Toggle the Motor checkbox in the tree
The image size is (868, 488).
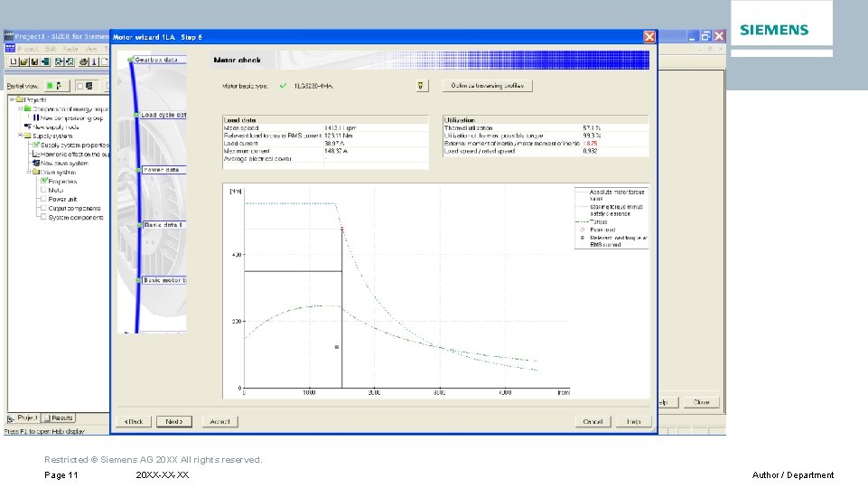click(x=43, y=190)
